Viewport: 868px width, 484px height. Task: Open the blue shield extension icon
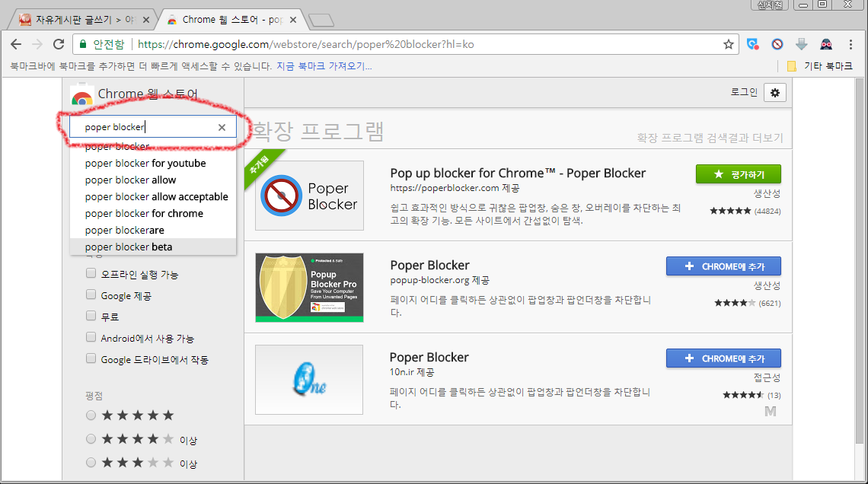coord(753,44)
